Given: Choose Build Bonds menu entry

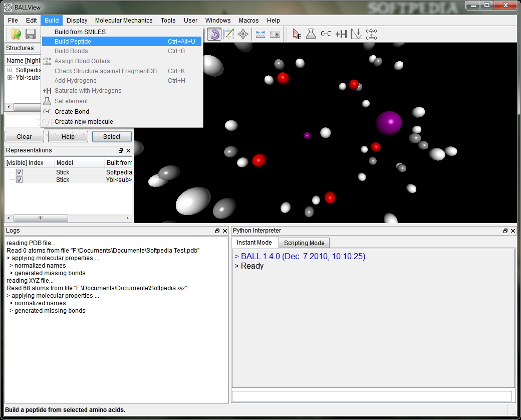Looking at the screenshot, I should 122,51.
